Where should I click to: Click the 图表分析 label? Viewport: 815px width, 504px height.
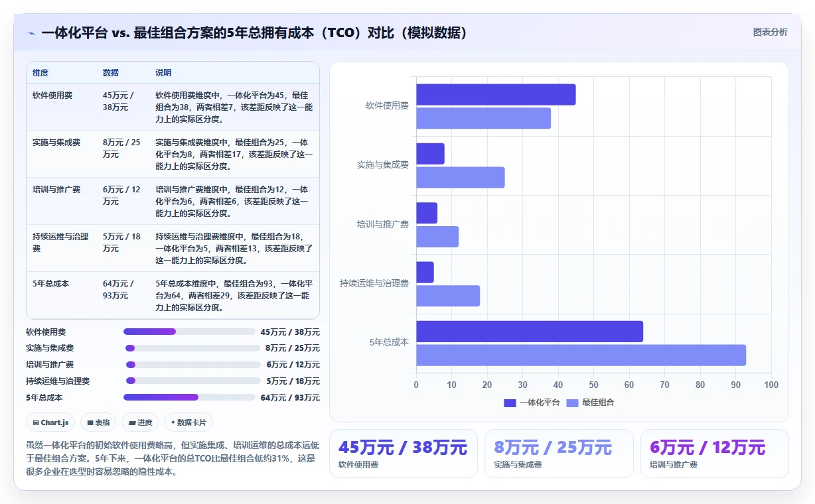[x=770, y=32]
